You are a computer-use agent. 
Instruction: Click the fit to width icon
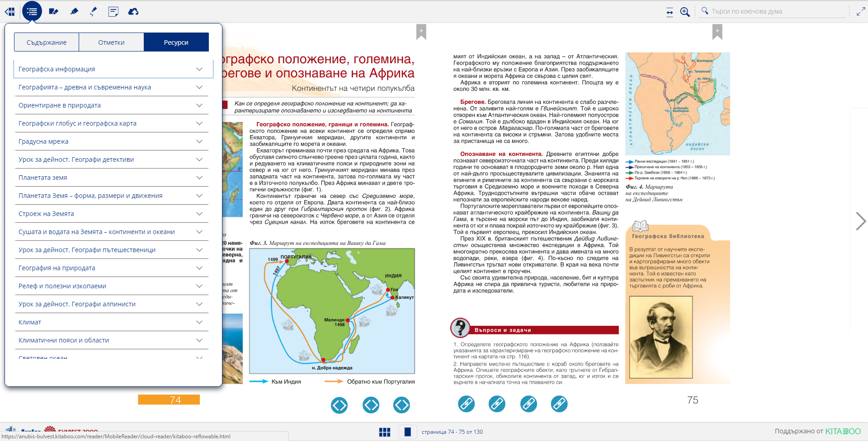tap(670, 12)
